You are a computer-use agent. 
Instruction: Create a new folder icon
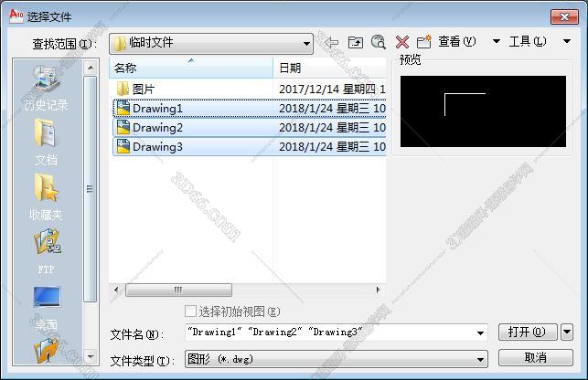[424, 42]
